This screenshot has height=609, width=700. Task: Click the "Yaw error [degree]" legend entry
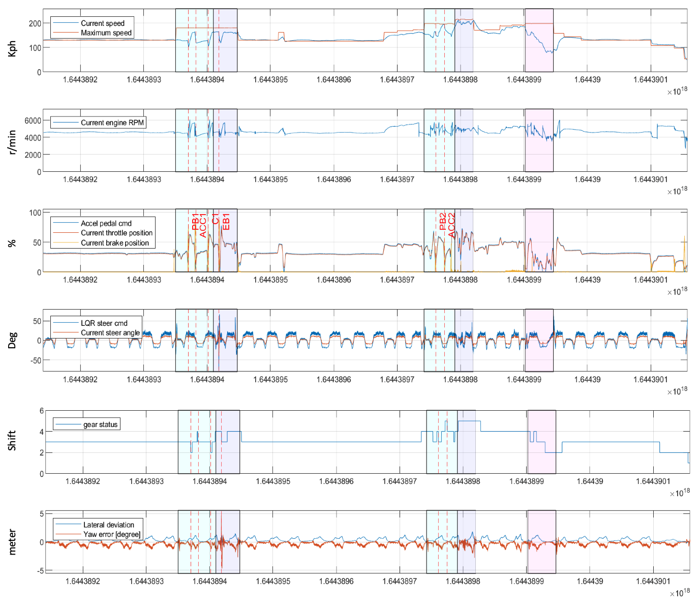click(112, 534)
